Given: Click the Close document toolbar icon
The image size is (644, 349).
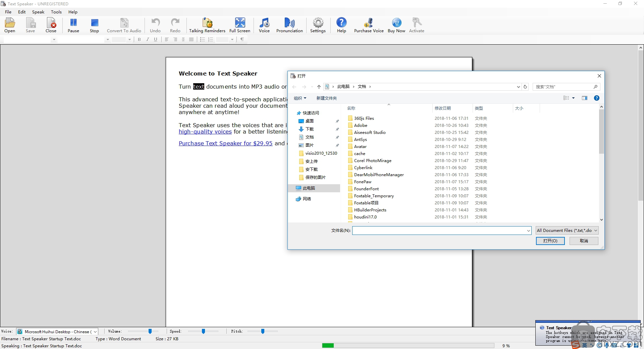Looking at the screenshot, I should coord(51,25).
